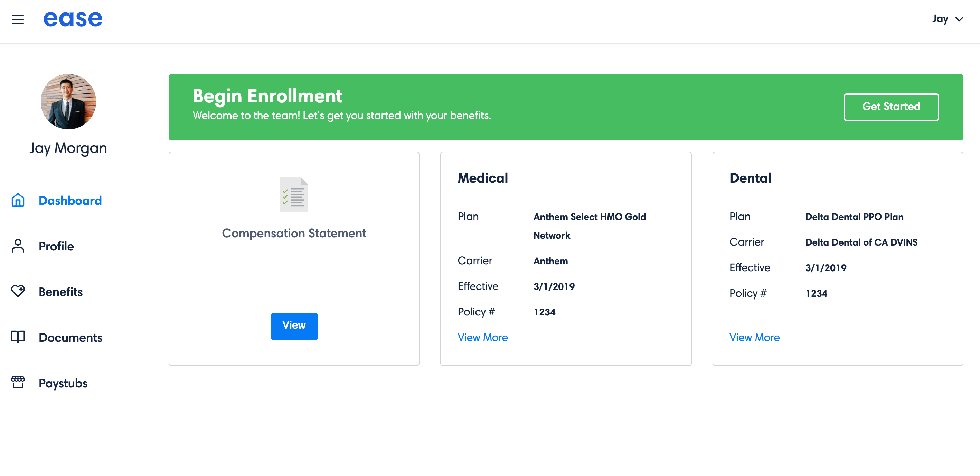Open the hamburger navigation menu

click(18, 19)
